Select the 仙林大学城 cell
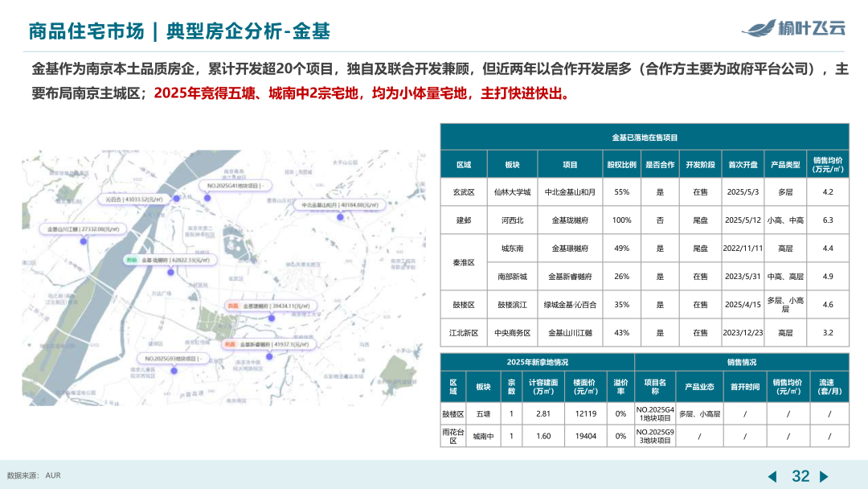Screen dimensions: 868x489 point(512,192)
